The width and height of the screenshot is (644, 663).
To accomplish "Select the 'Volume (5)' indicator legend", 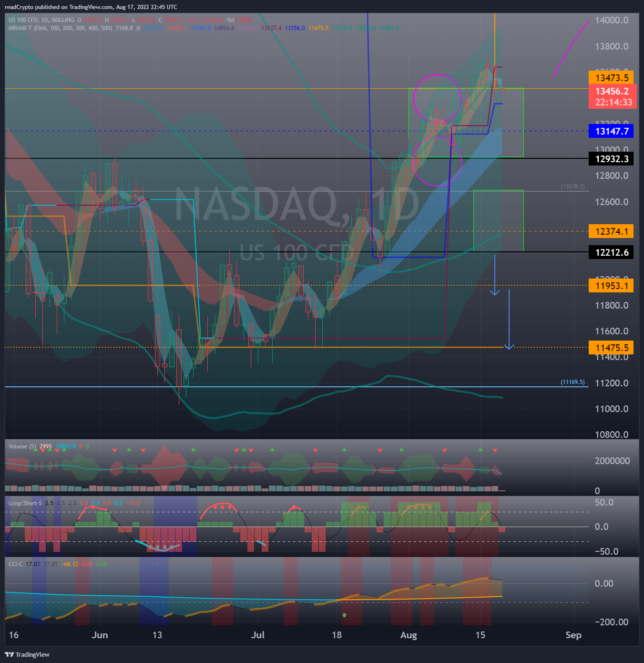I will 22,446.
